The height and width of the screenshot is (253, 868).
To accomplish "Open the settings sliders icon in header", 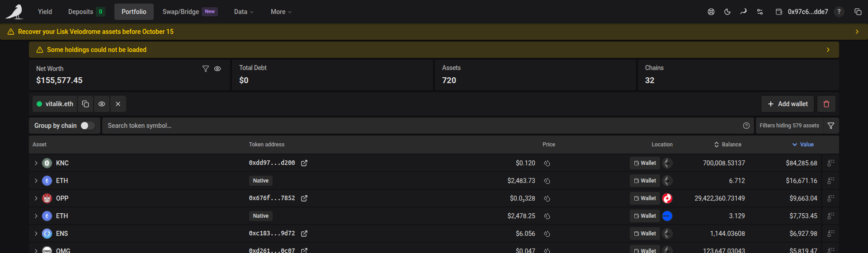I will (760, 12).
